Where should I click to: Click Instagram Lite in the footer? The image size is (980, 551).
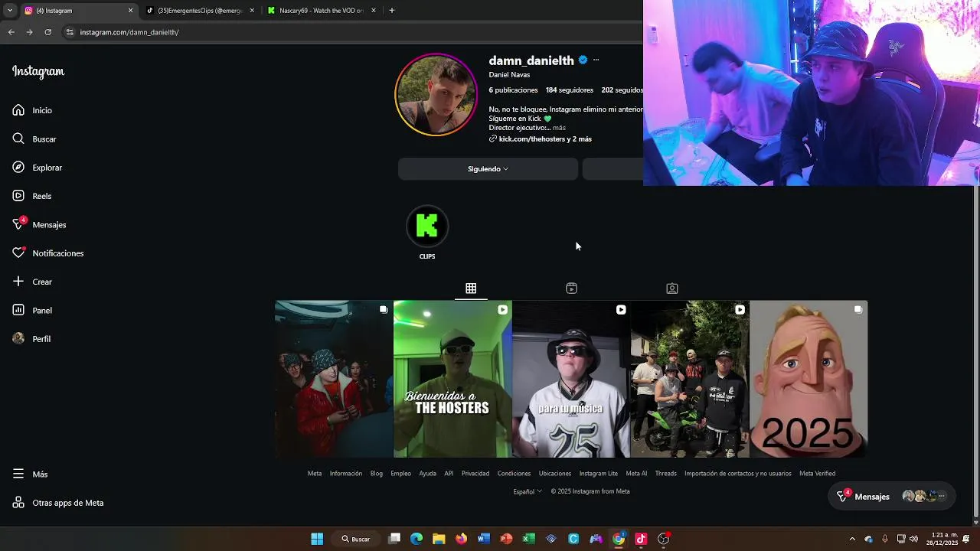[599, 474]
